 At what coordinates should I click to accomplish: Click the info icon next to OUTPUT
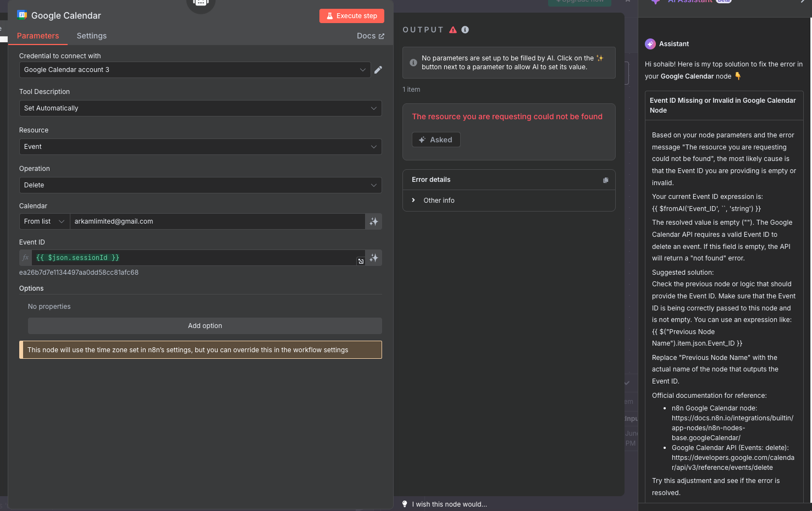[465, 30]
